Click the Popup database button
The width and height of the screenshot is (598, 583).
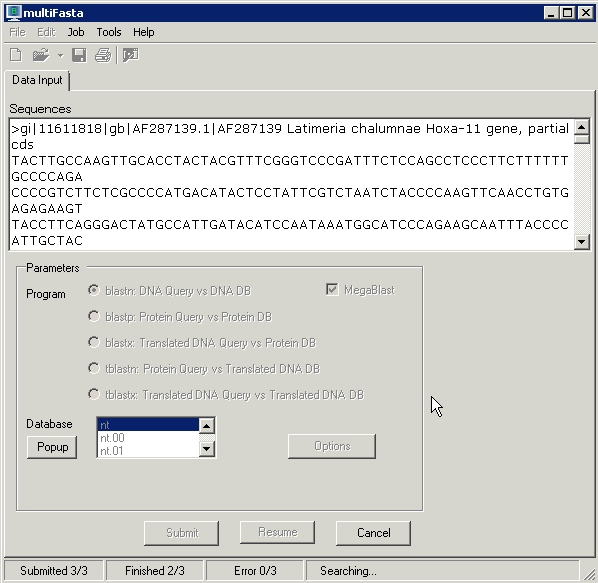pos(52,447)
